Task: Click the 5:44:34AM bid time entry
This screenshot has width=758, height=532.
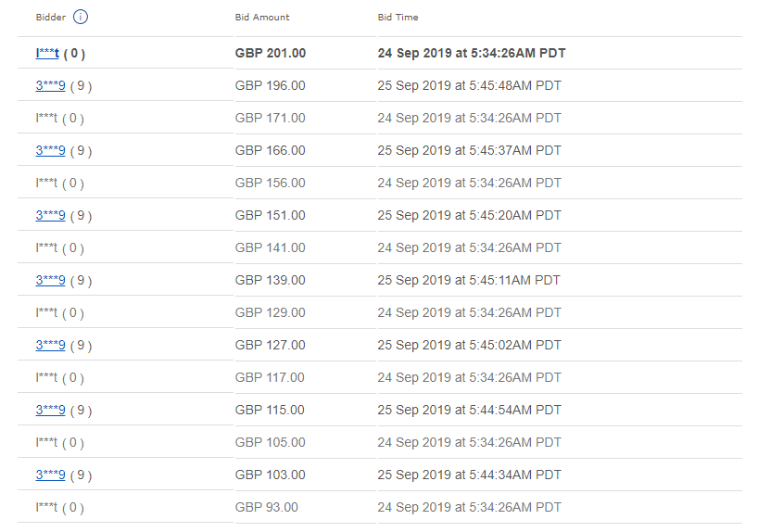Action: [470, 475]
